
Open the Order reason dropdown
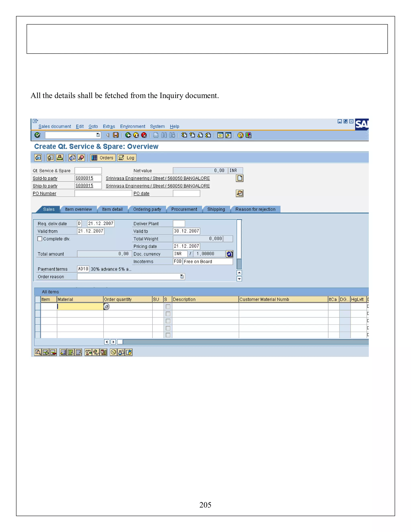coord(182,276)
